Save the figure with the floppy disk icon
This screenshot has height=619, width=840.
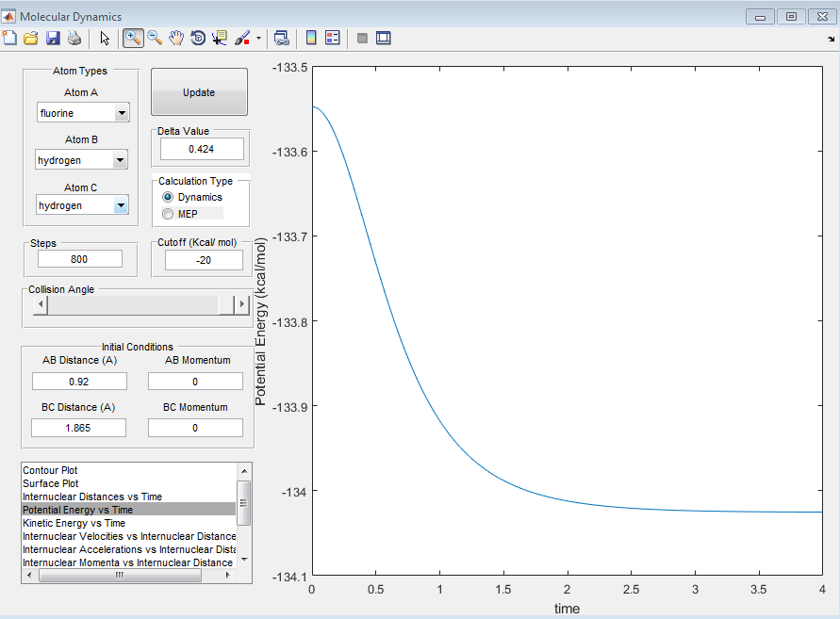coord(53,38)
